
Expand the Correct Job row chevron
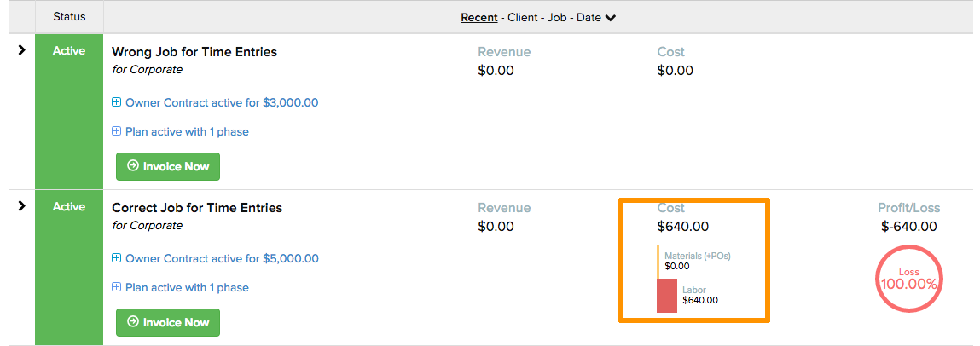point(22,206)
